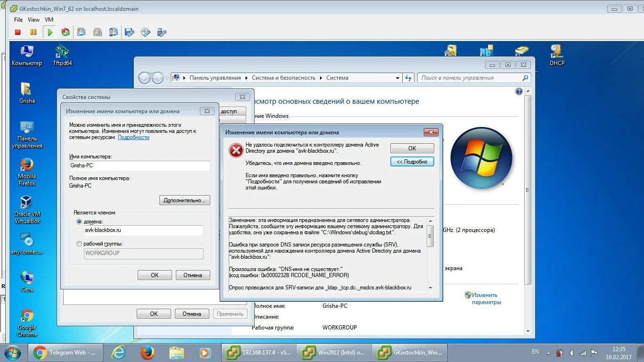Click the help question-mark icon in Система window
The height and width of the screenshot is (362, 644).
(x=519, y=91)
